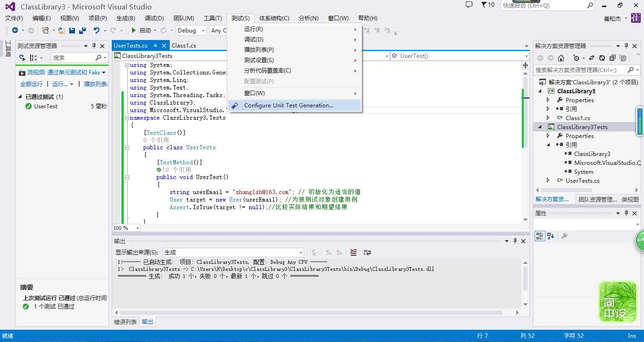Toggle sync with active document icon
644x342 pixels.
tap(592, 58)
